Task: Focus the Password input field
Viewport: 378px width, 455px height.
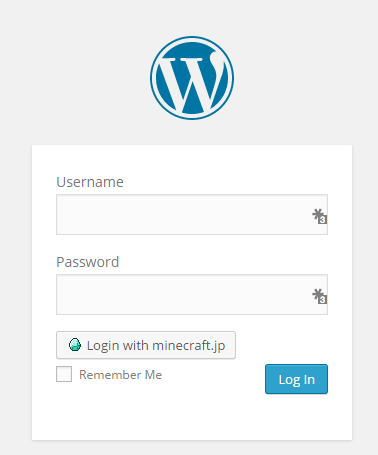Action: (x=192, y=294)
